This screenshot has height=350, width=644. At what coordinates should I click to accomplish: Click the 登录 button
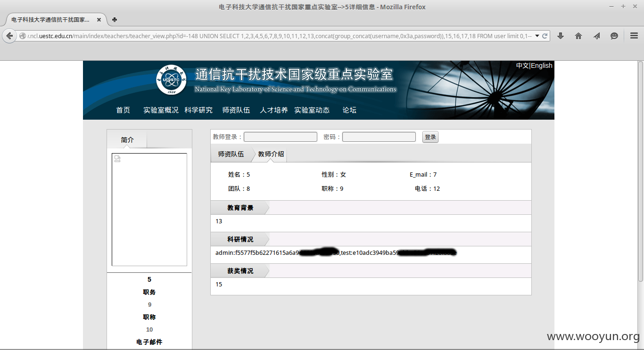pyautogui.click(x=430, y=137)
